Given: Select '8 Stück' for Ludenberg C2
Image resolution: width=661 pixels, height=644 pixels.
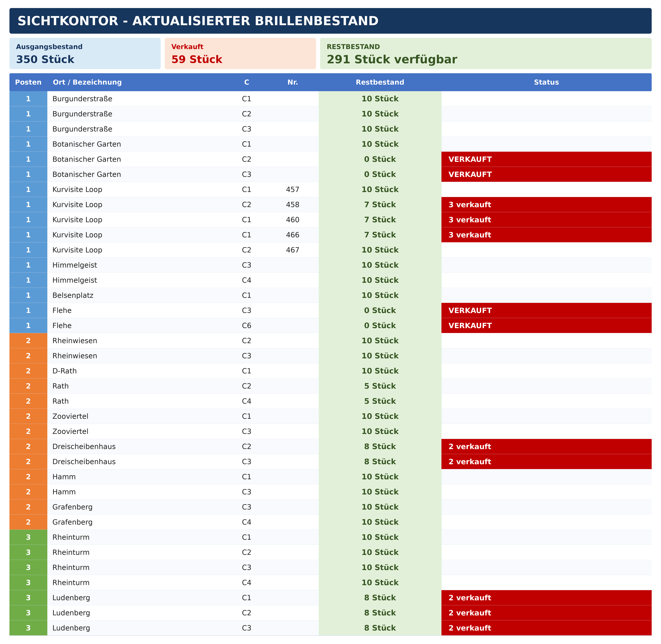Looking at the screenshot, I should tap(380, 613).
